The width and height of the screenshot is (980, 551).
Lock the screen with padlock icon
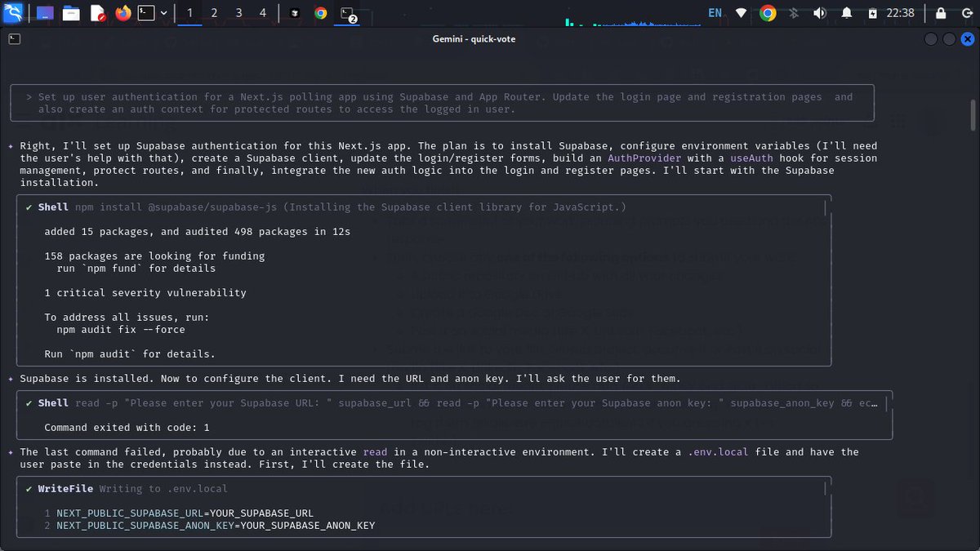click(941, 13)
